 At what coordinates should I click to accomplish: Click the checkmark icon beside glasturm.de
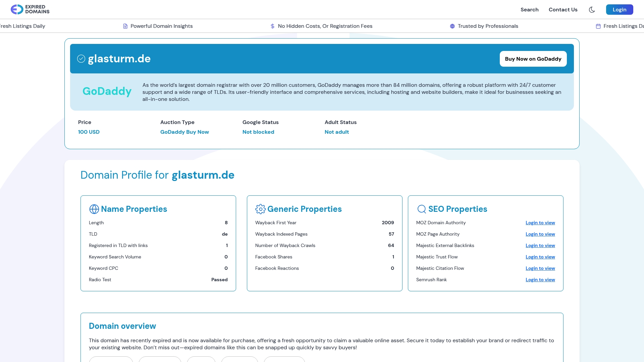pos(81,59)
